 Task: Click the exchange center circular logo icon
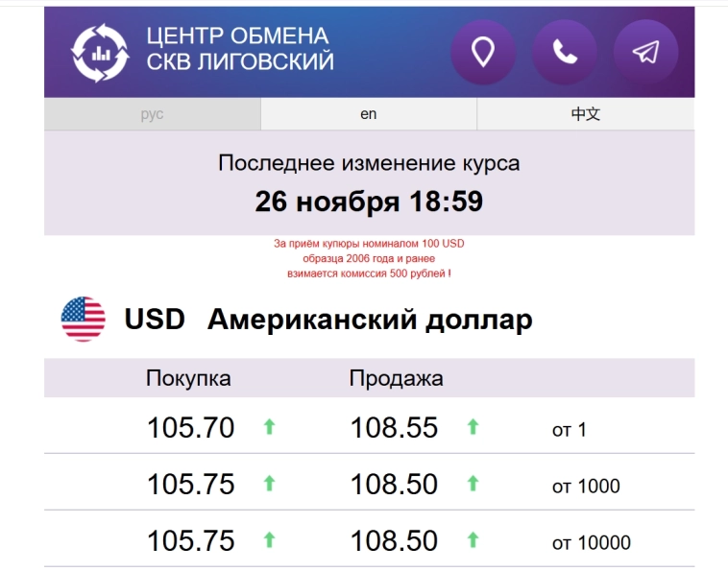100,52
